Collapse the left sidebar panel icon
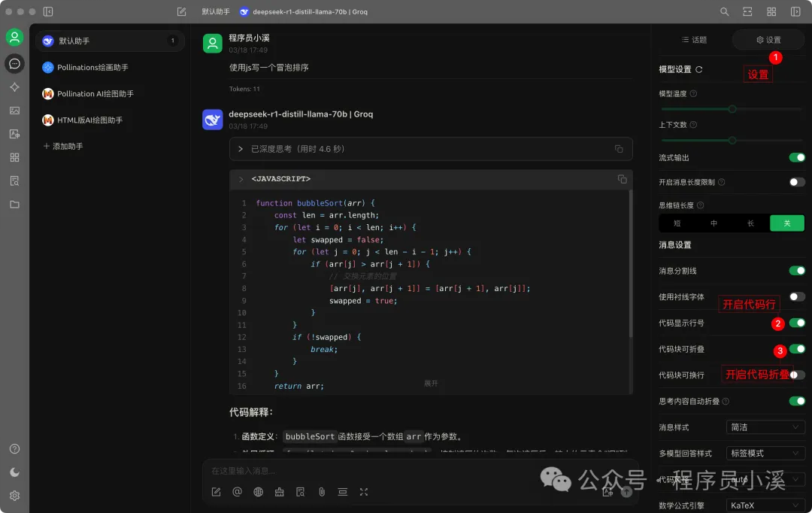The height and width of the screenshot is (513, 812). (48, 11)
